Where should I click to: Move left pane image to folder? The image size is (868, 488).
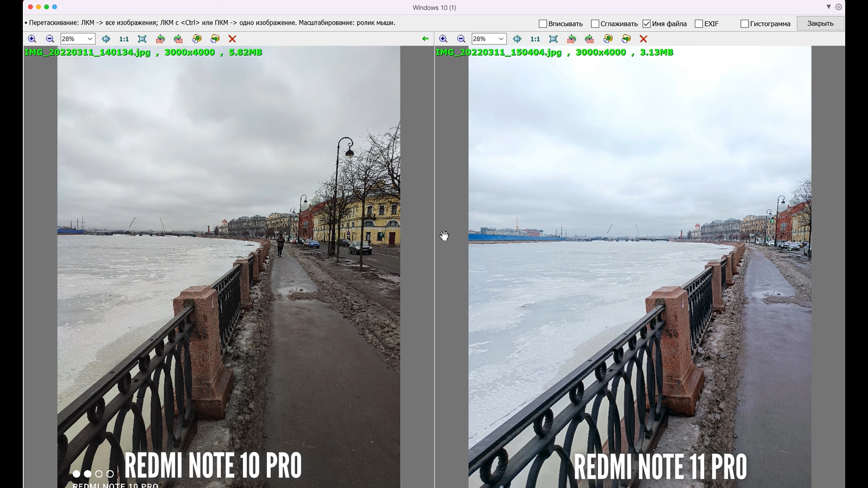[215, 39]
